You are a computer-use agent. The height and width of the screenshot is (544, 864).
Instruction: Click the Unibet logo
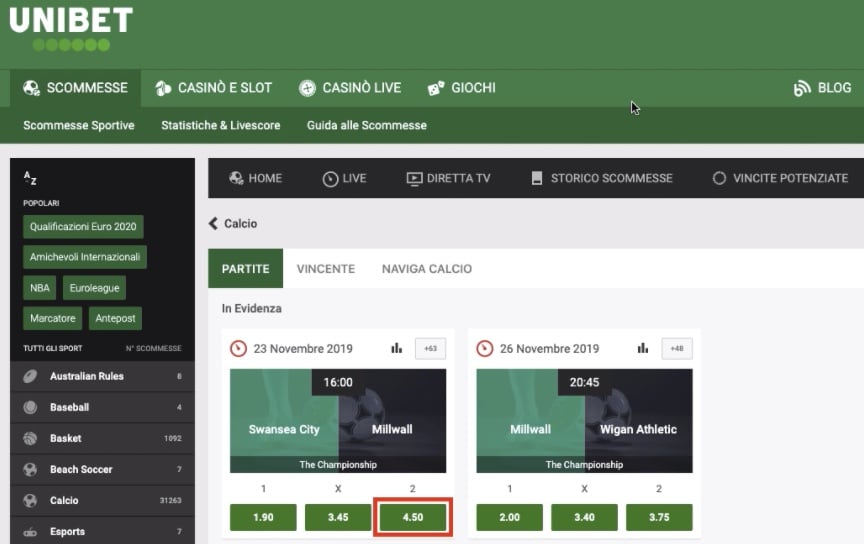coord(70,28)
